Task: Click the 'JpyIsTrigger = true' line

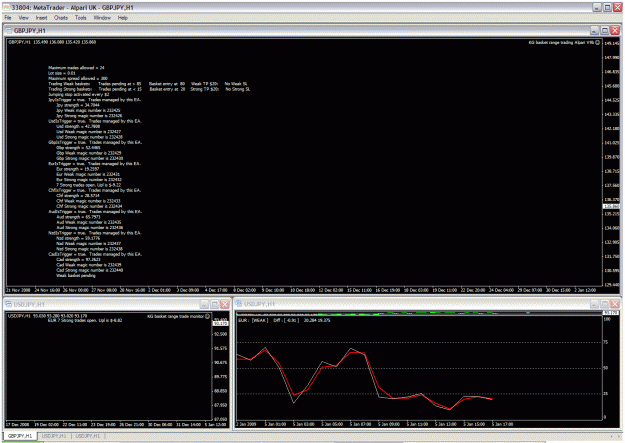Action: pyautogui.click(x=94, y=100)
